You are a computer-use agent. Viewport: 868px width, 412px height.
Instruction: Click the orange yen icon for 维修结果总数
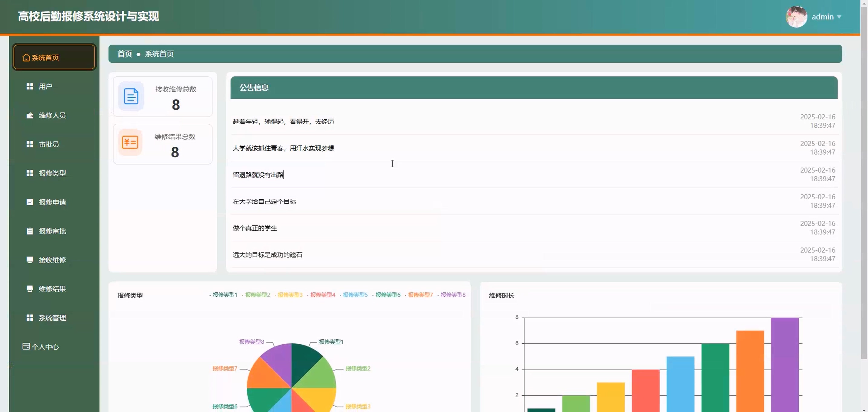tap(130, 142)
